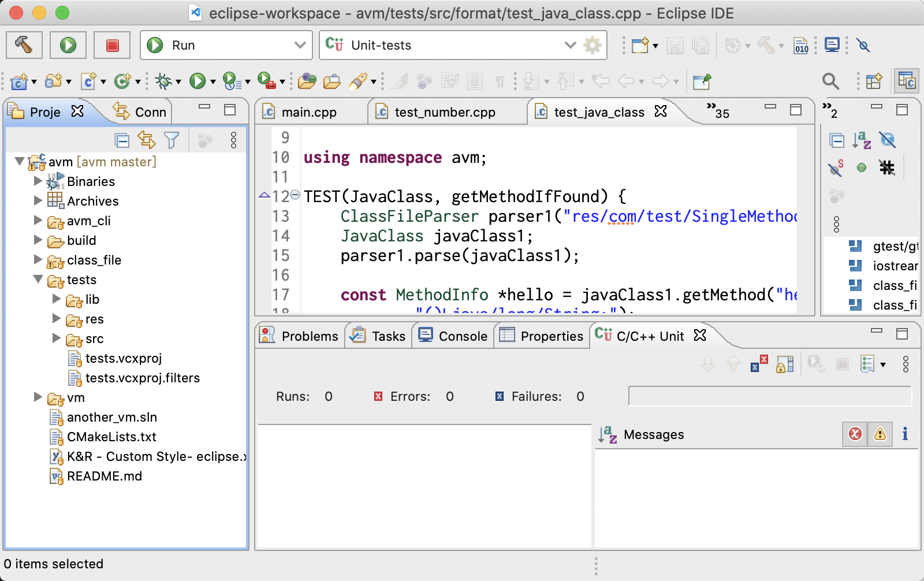
Task: Select CMakeLists.txt in project tree
Action: pos(111,437)
